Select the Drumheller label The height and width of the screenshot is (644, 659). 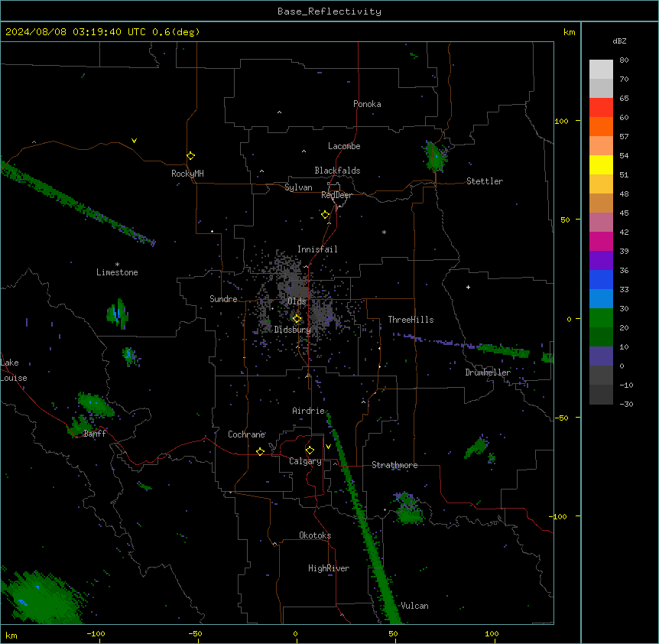point(488,372)
